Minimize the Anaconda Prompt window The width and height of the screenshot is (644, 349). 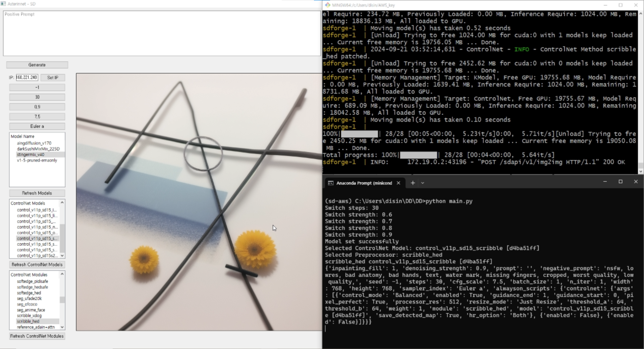[605, 182]
